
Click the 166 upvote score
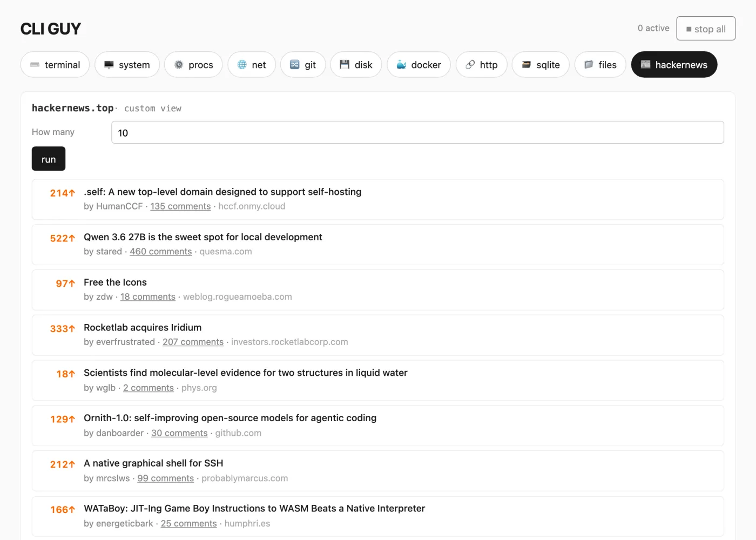[63, 510]
